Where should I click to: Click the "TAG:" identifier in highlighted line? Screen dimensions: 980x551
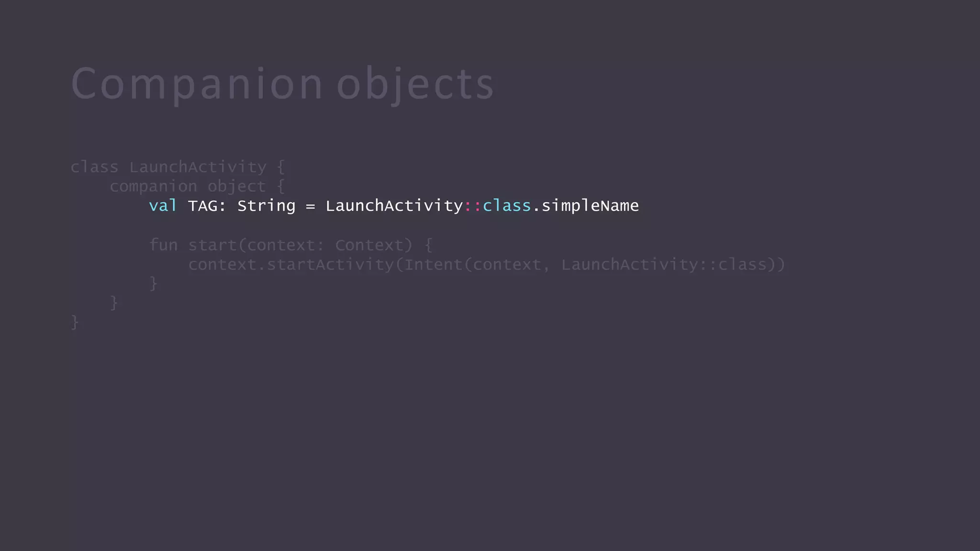(207, 206)
